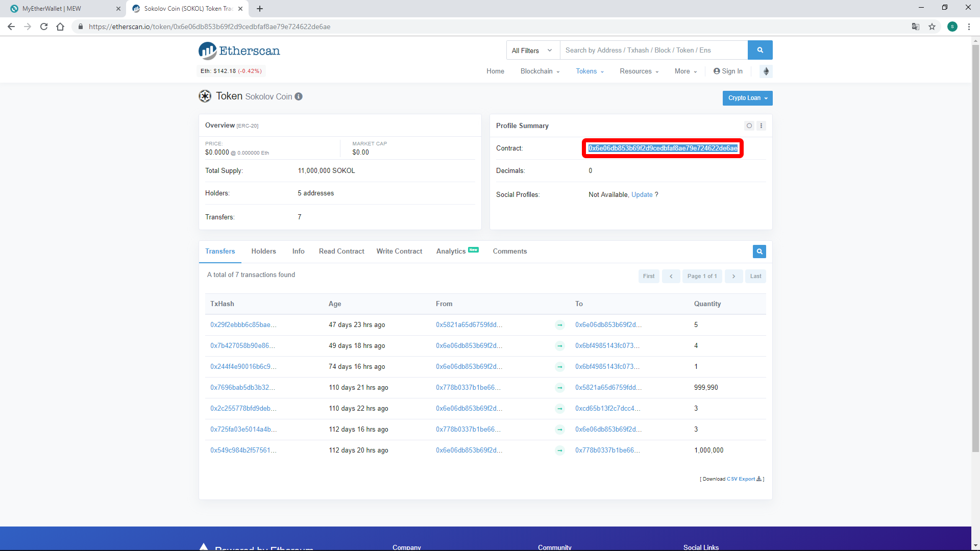Open the Analytics tab
The height and width of the screenshot is (551, 980).
(457, 251)
